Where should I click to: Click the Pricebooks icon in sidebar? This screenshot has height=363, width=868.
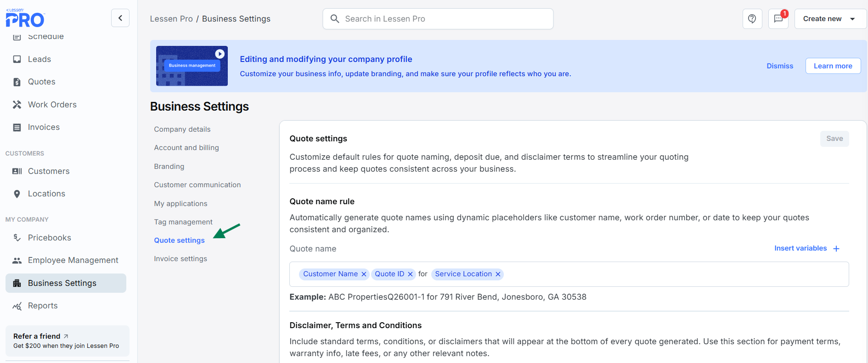[x=17, y=238]
